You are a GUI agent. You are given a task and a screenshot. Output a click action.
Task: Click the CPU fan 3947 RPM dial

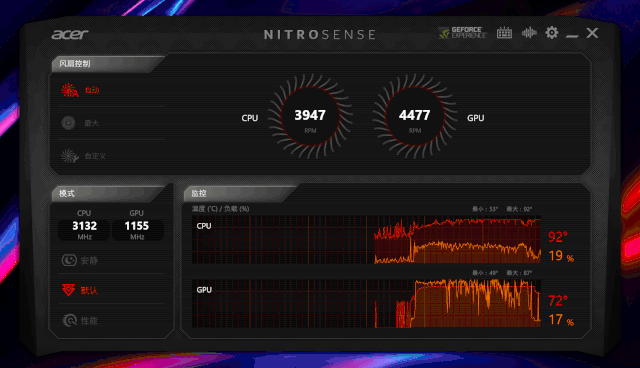(x=310, y=116)
